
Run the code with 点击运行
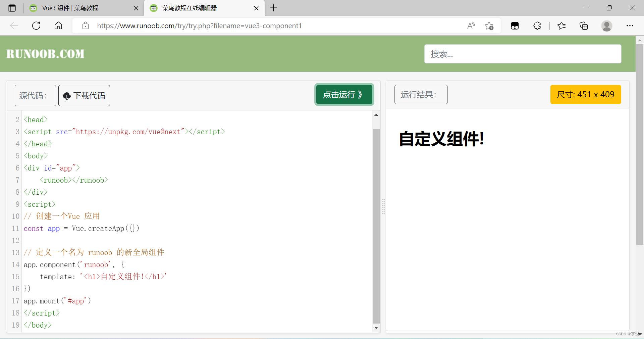[x=344, y=94]
